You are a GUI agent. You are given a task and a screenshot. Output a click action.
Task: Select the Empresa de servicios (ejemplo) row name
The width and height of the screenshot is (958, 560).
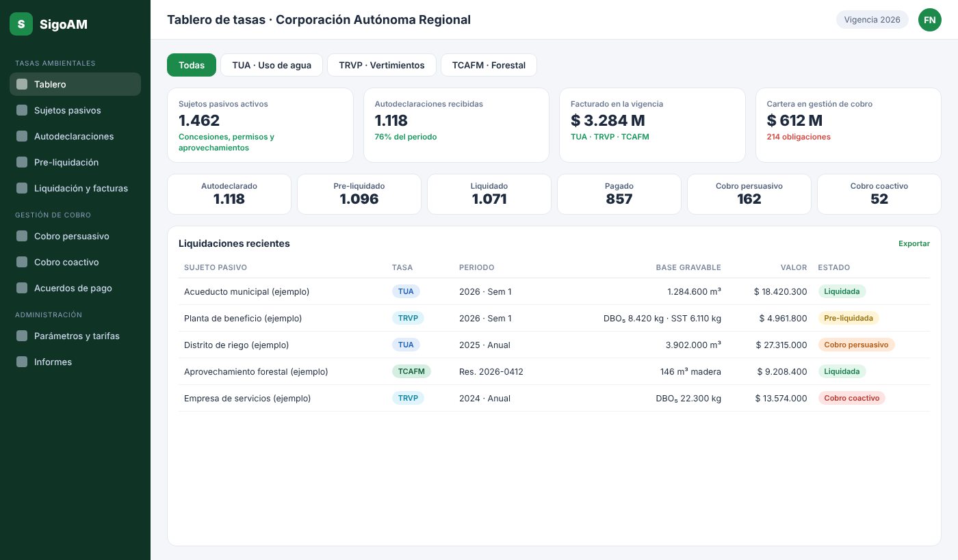pos(248,399)
